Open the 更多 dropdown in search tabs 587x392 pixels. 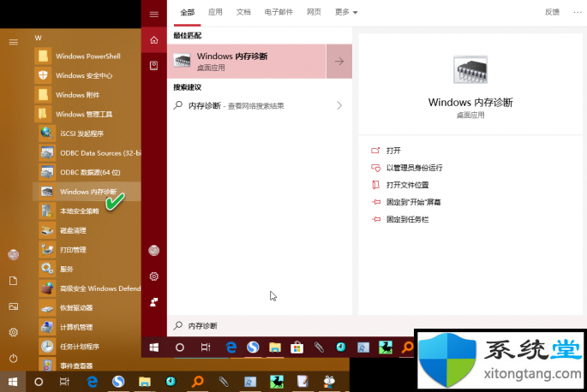click(x=346, y=12)
